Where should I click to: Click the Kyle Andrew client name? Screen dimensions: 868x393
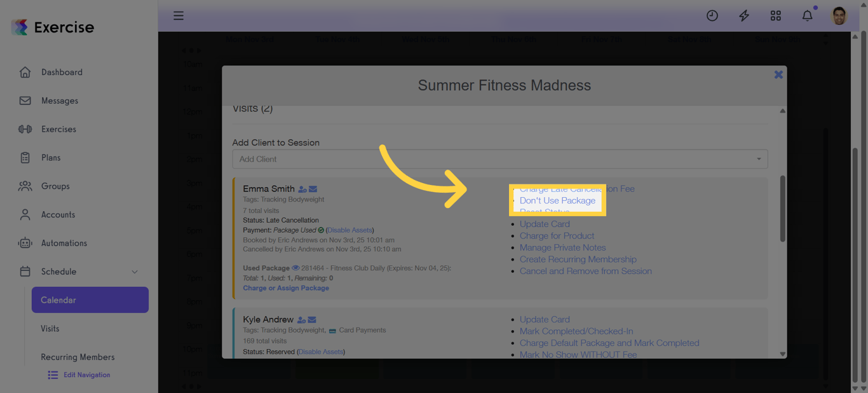point(268,320)
